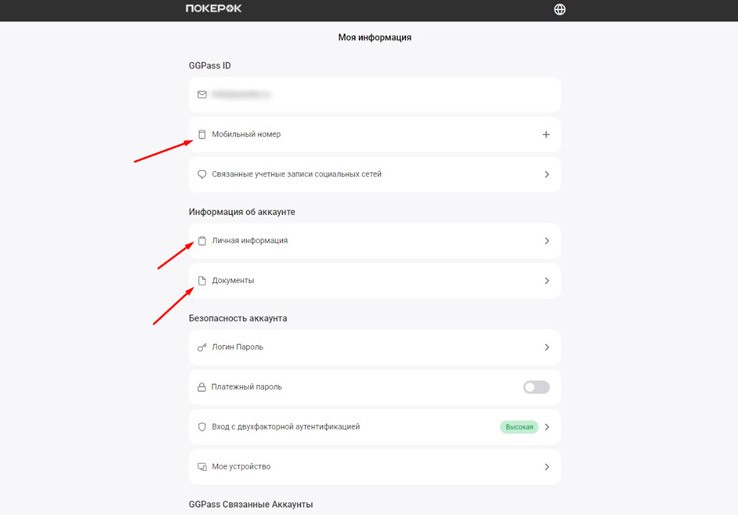Click the padlock icon for payment password
This screenshot has width=738, height=515.
coord(201,387)
